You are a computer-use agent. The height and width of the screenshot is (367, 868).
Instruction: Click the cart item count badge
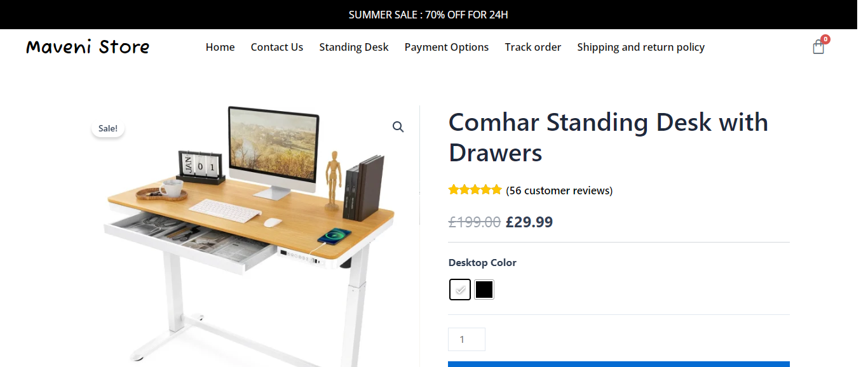click(x=825, y=39)
